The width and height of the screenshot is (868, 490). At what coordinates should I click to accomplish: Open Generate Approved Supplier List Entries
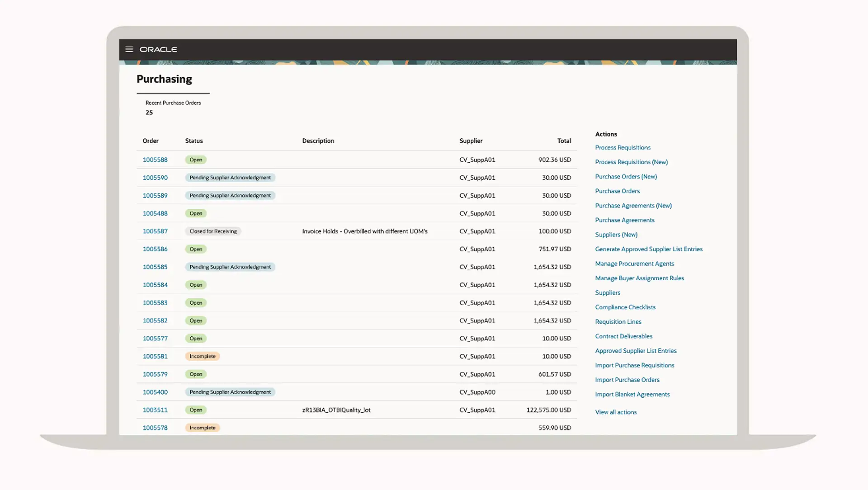[648, 249]
